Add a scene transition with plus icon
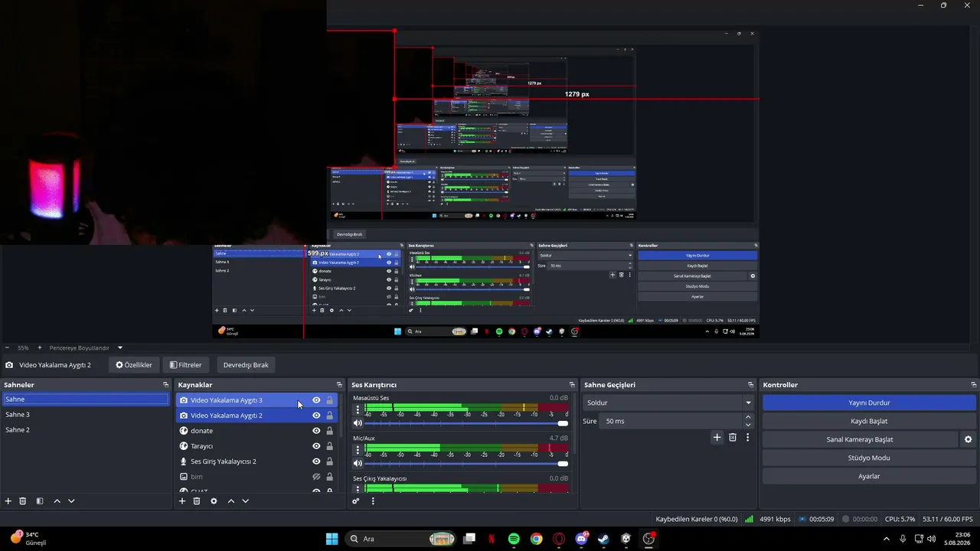This screenshot has height=551, width=980. point(717,438)
